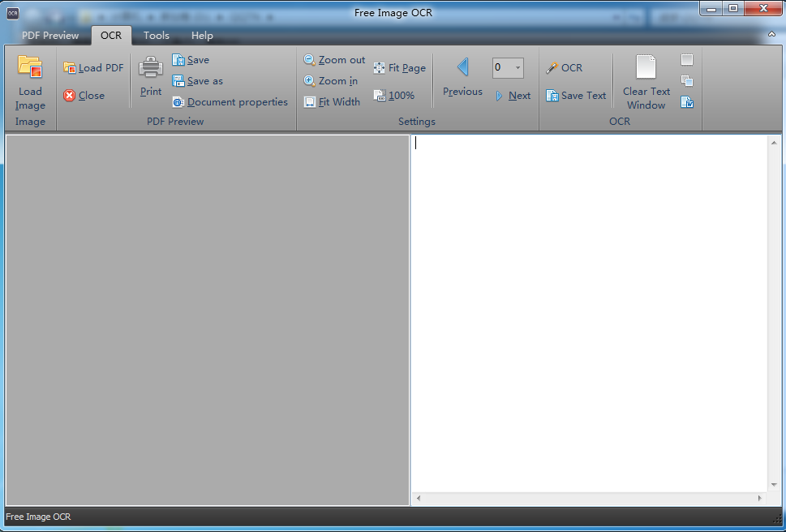Viewport: 786px width, 532px height.
Task: Switch to PDF Preview tab
Action: pos(50,35)
